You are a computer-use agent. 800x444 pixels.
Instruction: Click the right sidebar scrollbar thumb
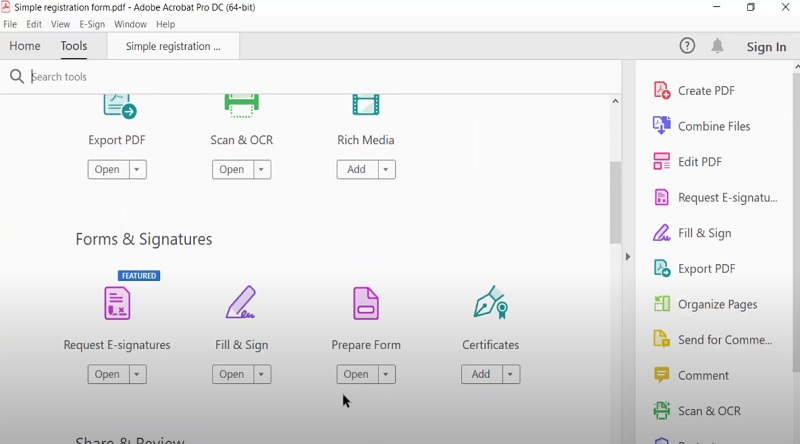pyautogui.click(x=796, y=222)
